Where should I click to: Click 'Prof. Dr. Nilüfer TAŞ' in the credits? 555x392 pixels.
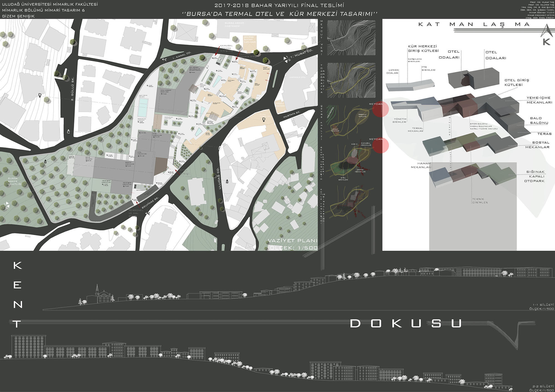pos(541,5)
